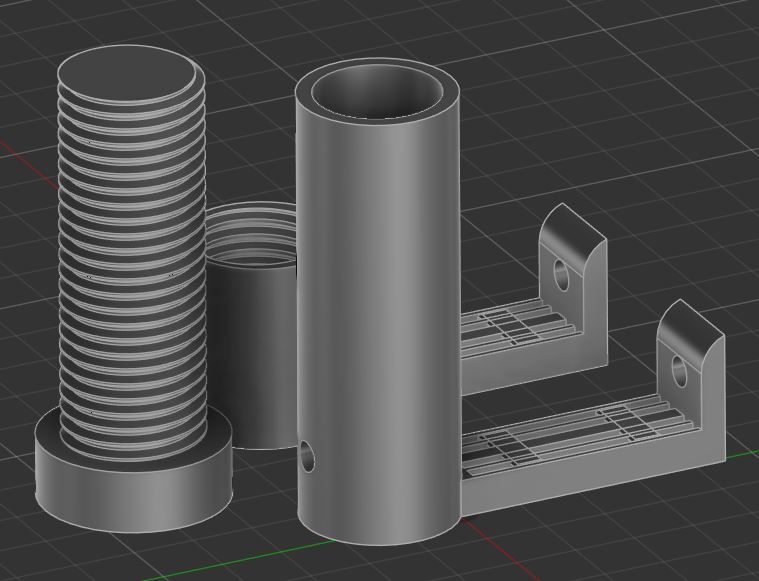Click the hole in the lower bracket

click(680, 371)
